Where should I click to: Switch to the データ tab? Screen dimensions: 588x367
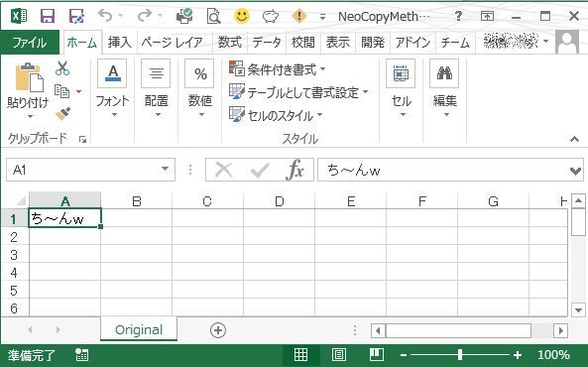pos(267,42)
